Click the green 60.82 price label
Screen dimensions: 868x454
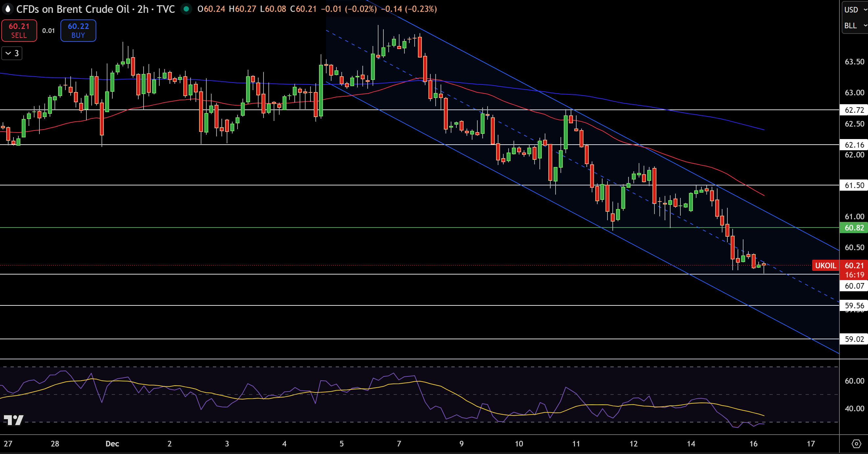[854, 228]
